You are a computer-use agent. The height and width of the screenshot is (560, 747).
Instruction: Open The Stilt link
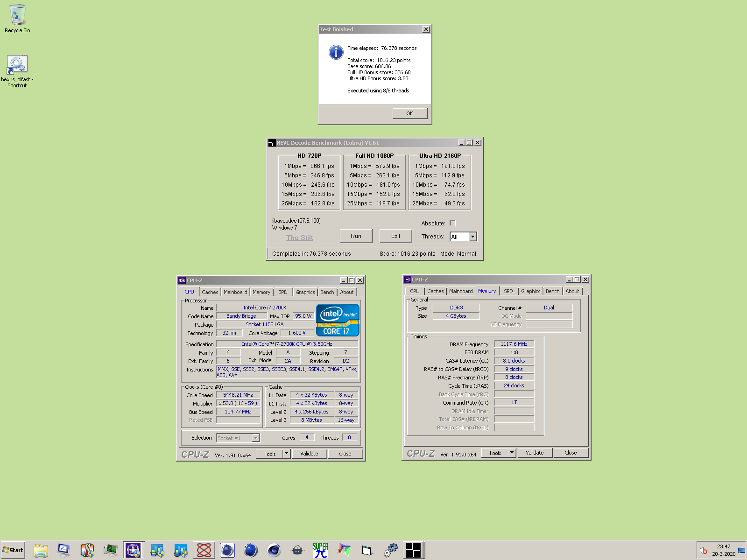click(300, 238)
